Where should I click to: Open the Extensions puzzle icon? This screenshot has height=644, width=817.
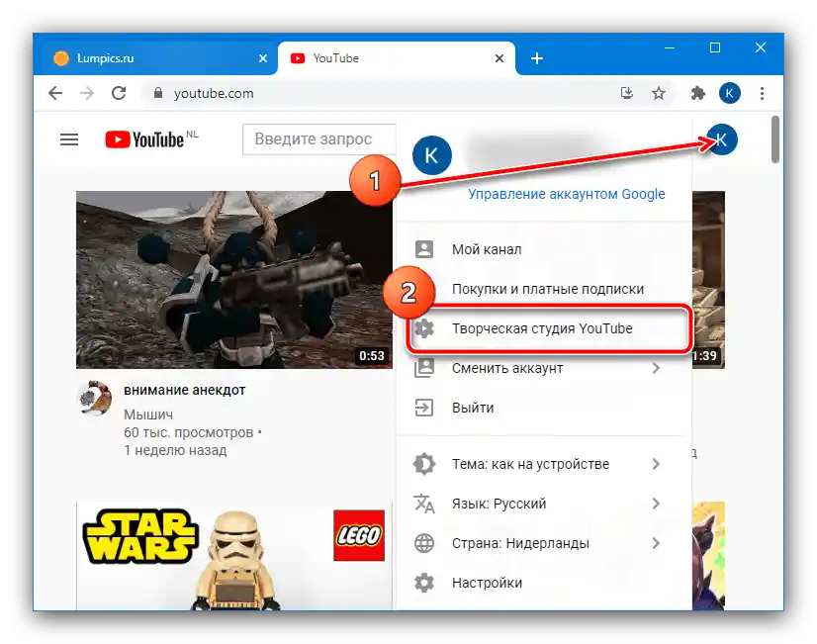coord(697,93)
